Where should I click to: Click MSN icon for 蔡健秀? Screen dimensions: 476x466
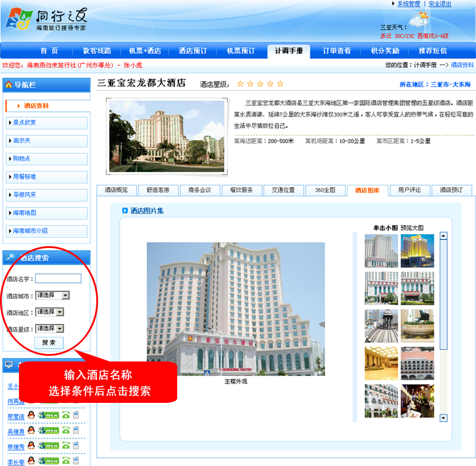tap(49, 445)
